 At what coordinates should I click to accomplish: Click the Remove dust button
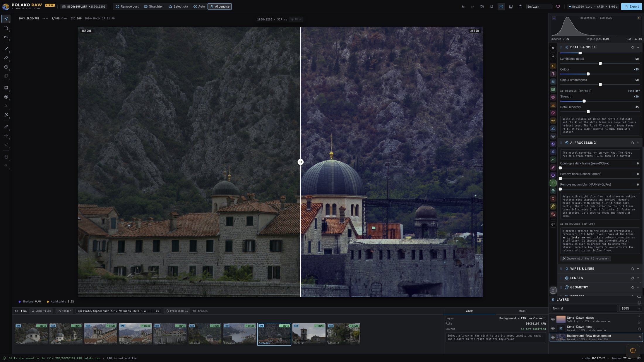pyautogui.click(x=127, y=6)
